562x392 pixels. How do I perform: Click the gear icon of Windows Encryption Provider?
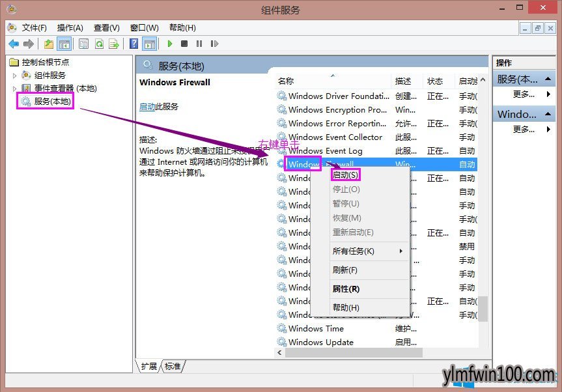[x=282, y=109]
